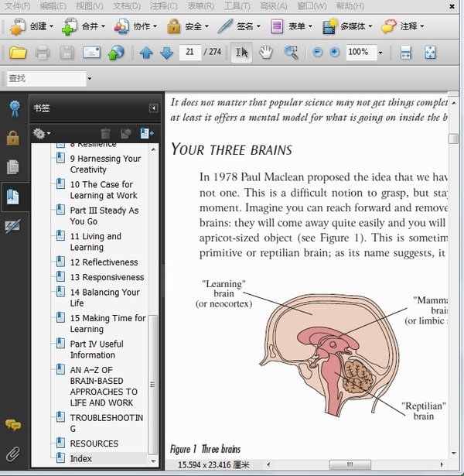Open the 表单 (Forms) dropdown
464x476 pixels.
click(292, 27)
